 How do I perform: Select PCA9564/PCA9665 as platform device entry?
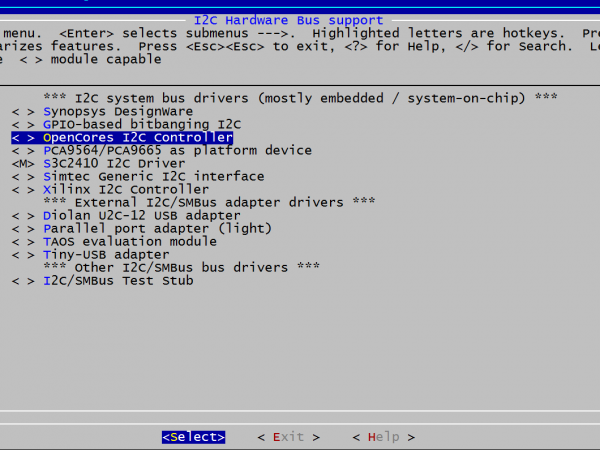(x=177, y=150)
